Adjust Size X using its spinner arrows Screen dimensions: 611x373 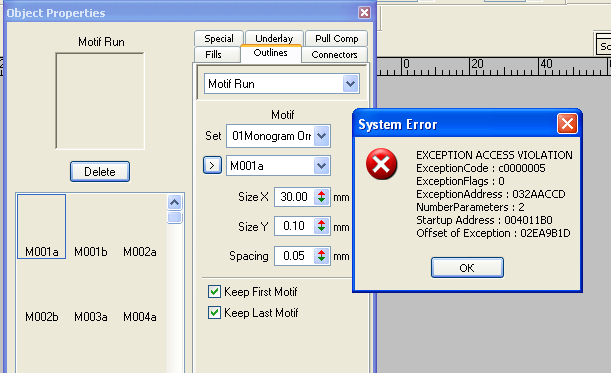(321, 197)
